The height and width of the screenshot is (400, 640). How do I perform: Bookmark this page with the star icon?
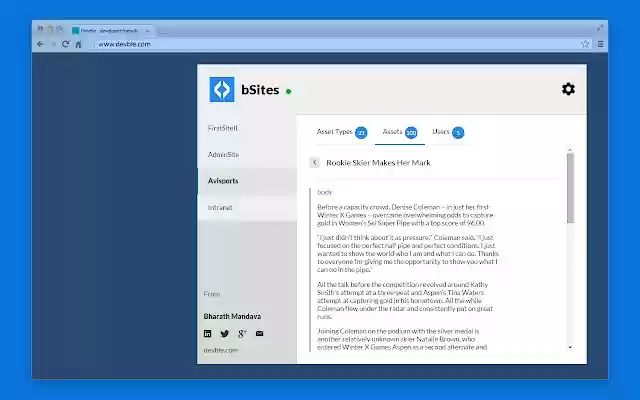[x=585, y=44]
